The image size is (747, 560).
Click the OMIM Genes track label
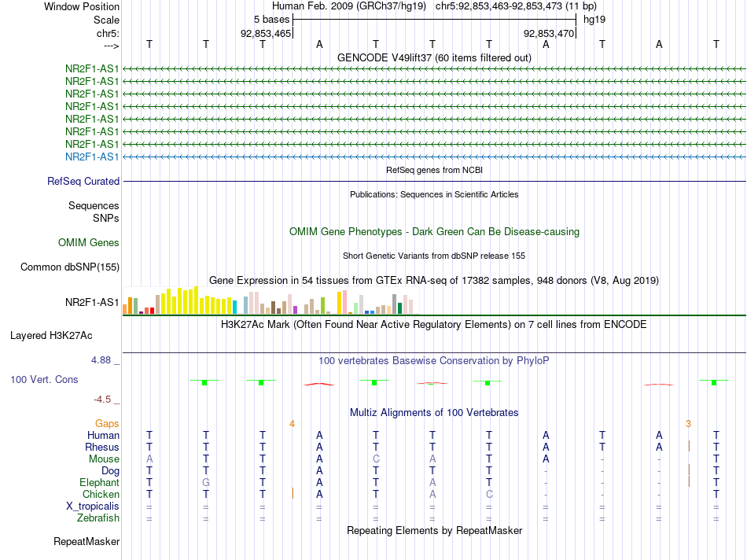point(89,242)
